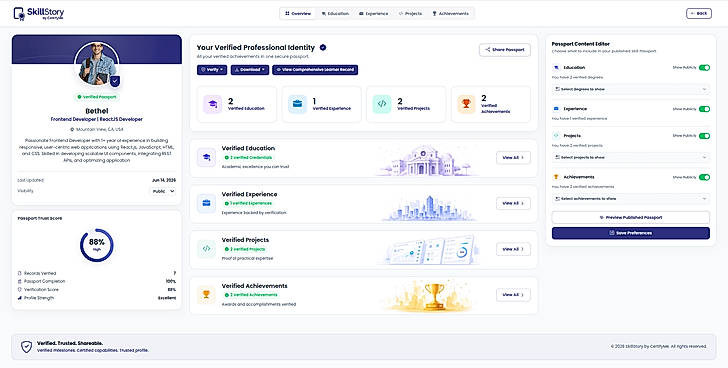728x368 pixels.
Task: Click the Experience icon in Passport Content Editor
Action: coord(556,109)
